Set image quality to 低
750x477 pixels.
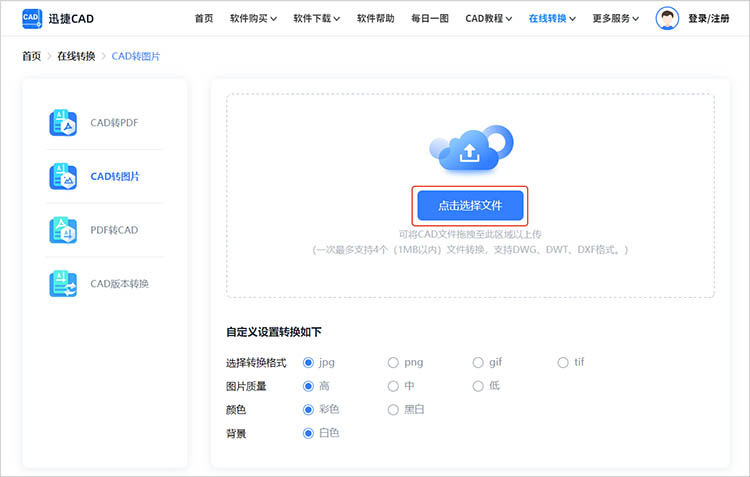pyautogui.click(x=478, y=386)
